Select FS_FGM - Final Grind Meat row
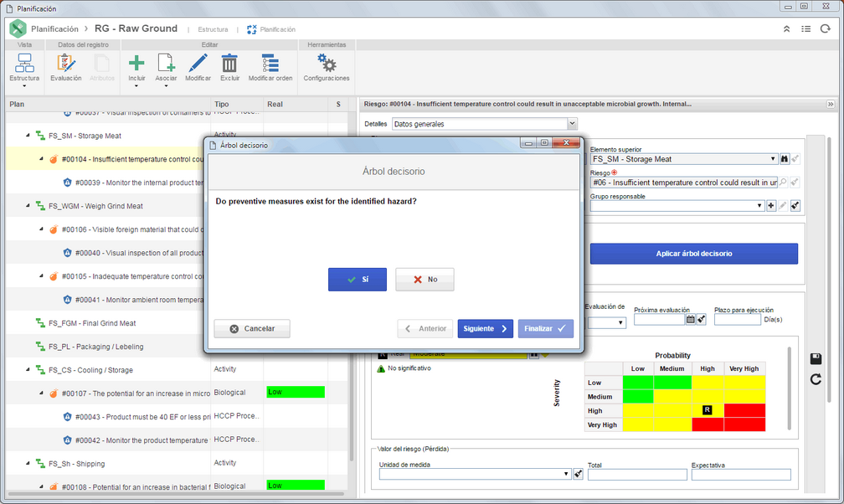Image resolution: width=844 pixels, height=504 pixels. (176, 323)
